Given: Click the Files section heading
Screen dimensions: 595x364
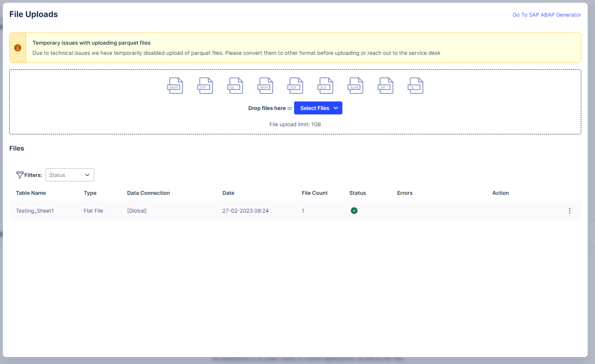Looking at the screenshot, I should 17,149.
